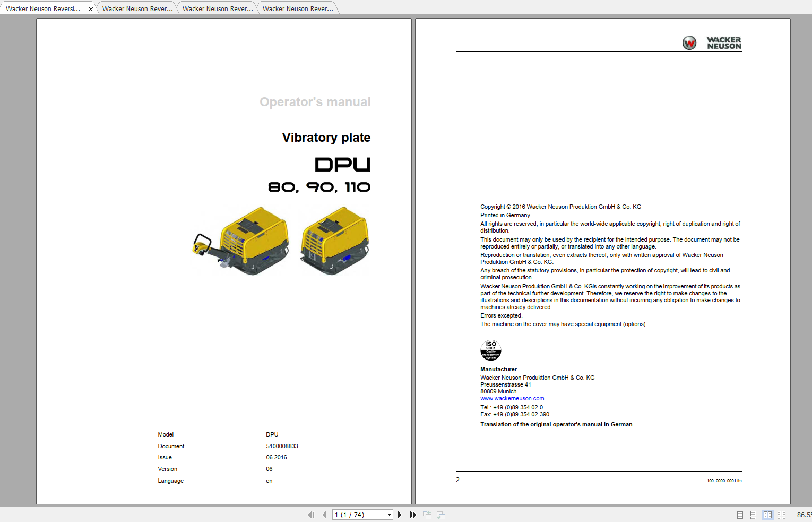Image resolution: width=812 pixels, height=522 pixels.
Task: Switch to continuous facing pages layout
Action: (781, 515)
